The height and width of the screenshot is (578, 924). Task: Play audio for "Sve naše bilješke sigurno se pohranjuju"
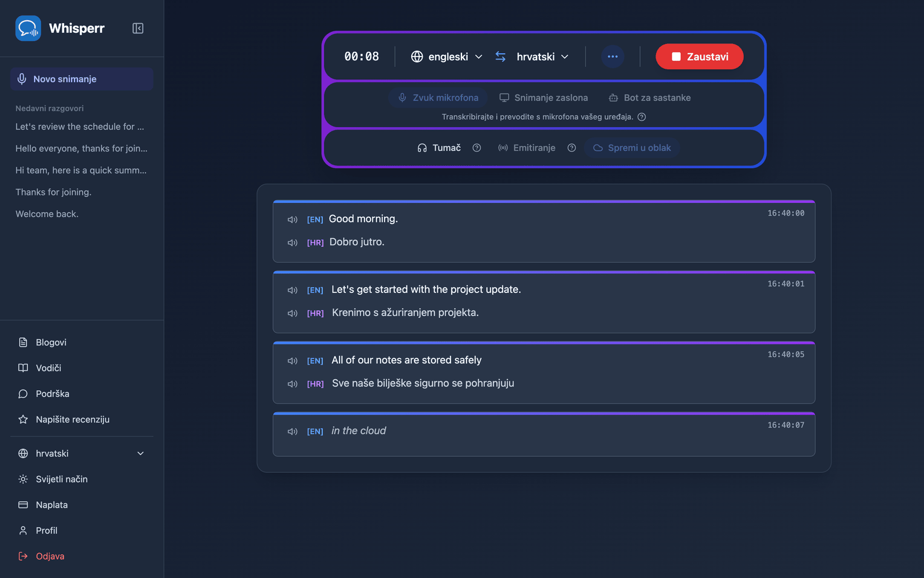click(293, 384)
